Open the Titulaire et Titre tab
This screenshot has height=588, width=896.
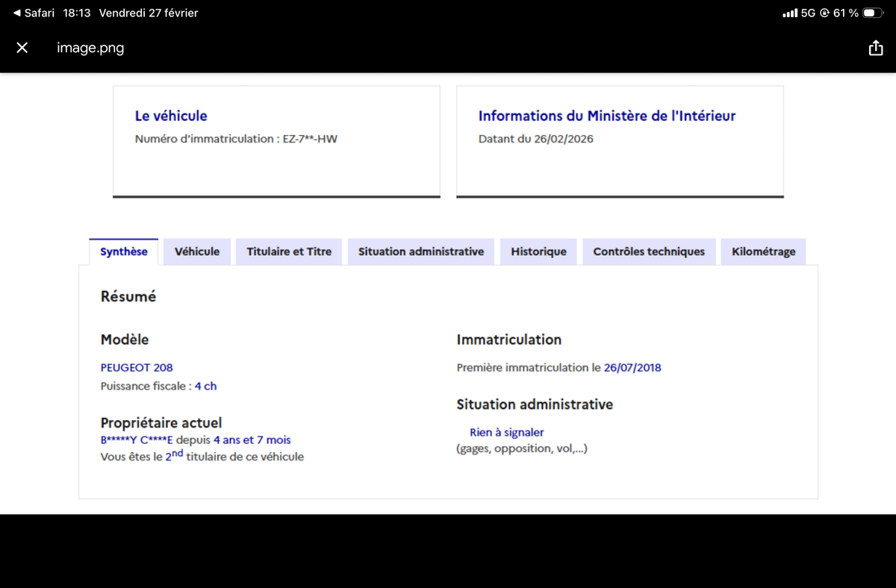point(289,251)
